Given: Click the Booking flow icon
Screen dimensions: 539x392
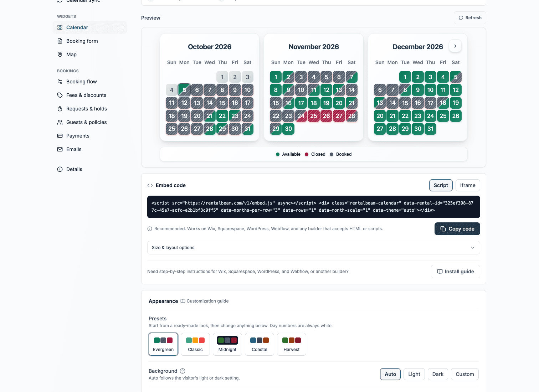Looking at the screenshot, I should click(60, 82).
